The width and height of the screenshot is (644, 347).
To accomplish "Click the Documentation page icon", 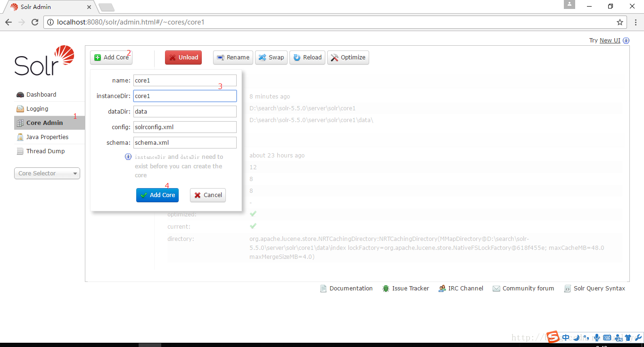I will (x=323, y=289).
